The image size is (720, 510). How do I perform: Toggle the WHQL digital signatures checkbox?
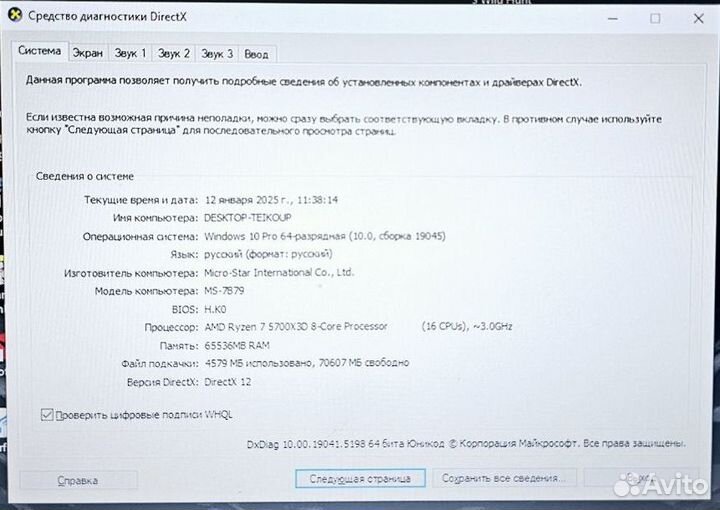coord(47,414)
